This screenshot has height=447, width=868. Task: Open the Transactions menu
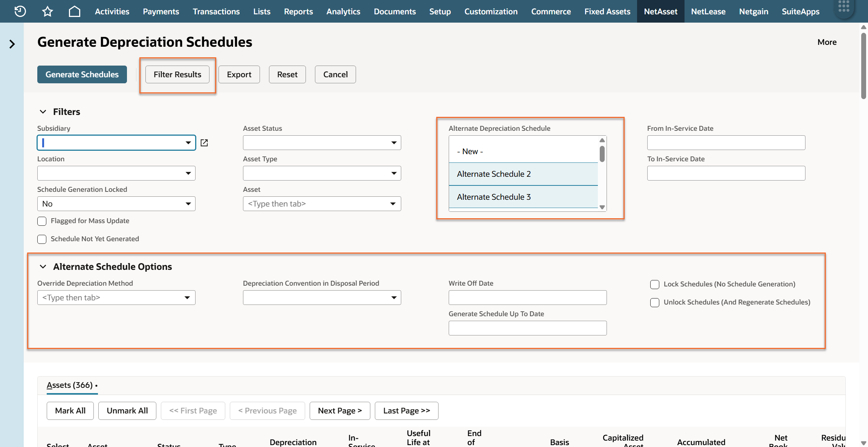216,11
